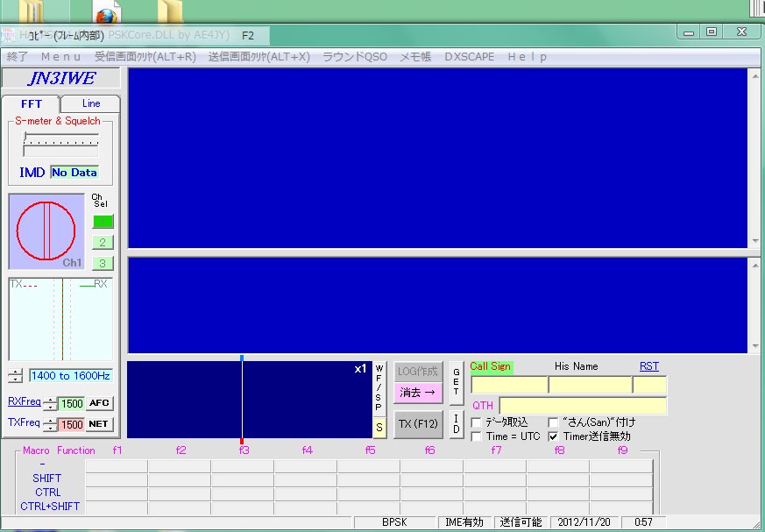This screenshot has width=765, height=532.
Task: Click the f9 macro cell in CTRL+SHIFT row
Action: point(621,507)
